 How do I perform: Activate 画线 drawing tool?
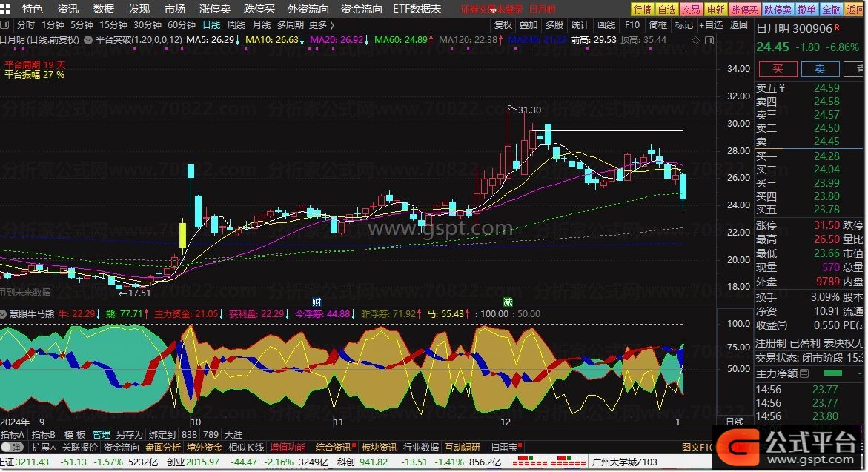(606, 25)
